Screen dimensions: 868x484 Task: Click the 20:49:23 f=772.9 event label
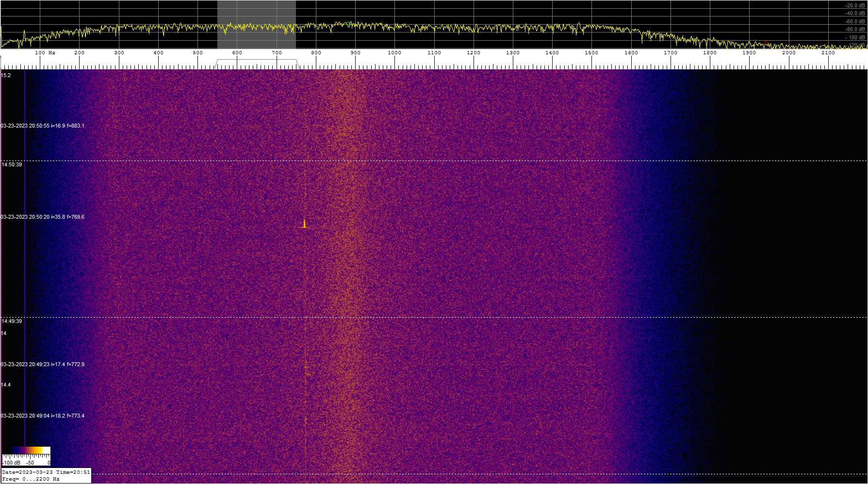pyautogui.click(x=43, y=365)
